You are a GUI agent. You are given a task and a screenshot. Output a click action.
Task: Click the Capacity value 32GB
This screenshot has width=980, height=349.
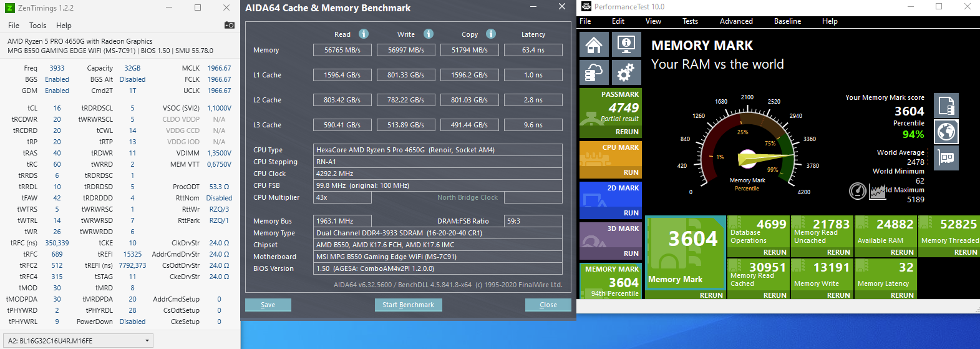(x=132, y=68)
